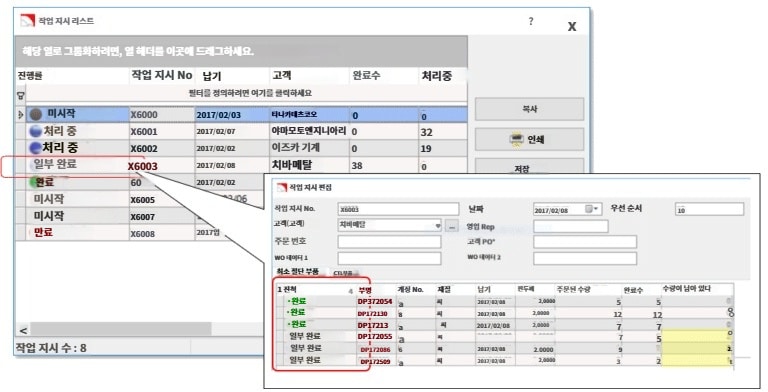Click the horizontal scrollbar thumb in the list
This screenshot has height=392, width=768.
click(121, 328)
